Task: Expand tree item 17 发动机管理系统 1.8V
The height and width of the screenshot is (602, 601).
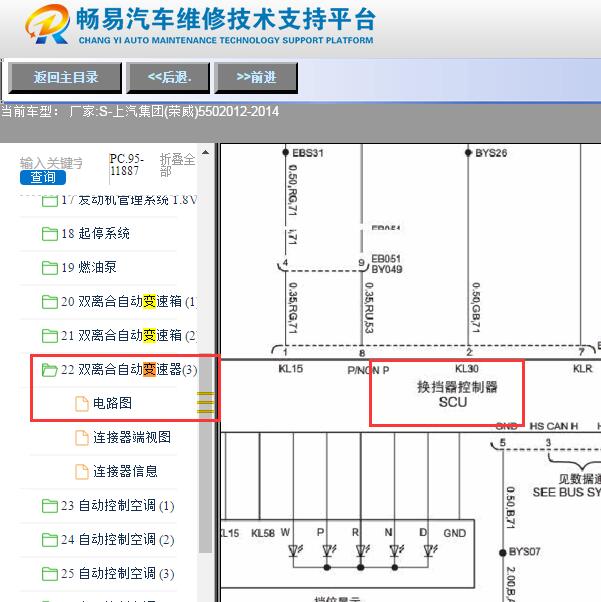Action: point(129,200)
